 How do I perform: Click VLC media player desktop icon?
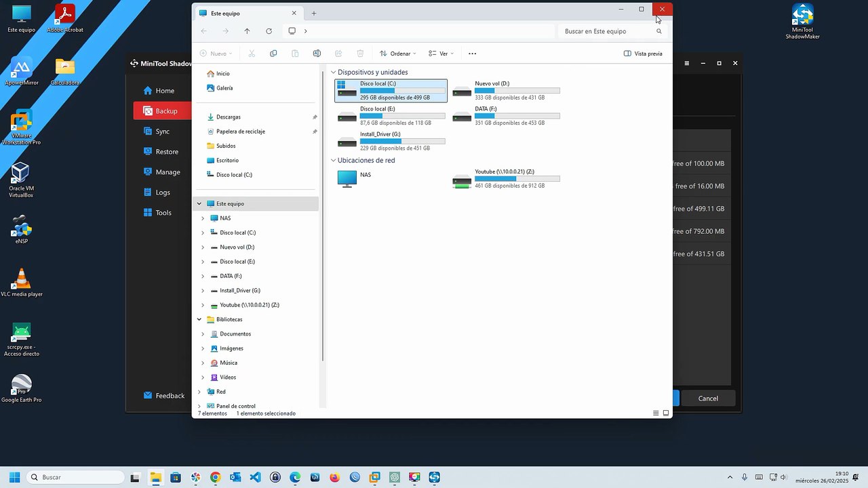click(22, 283)
